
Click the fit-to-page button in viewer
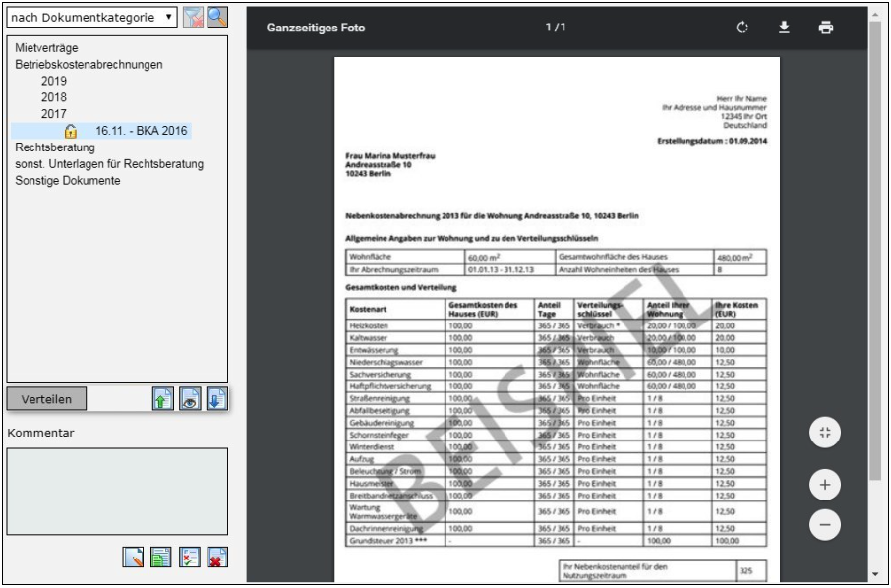(825, 433)
